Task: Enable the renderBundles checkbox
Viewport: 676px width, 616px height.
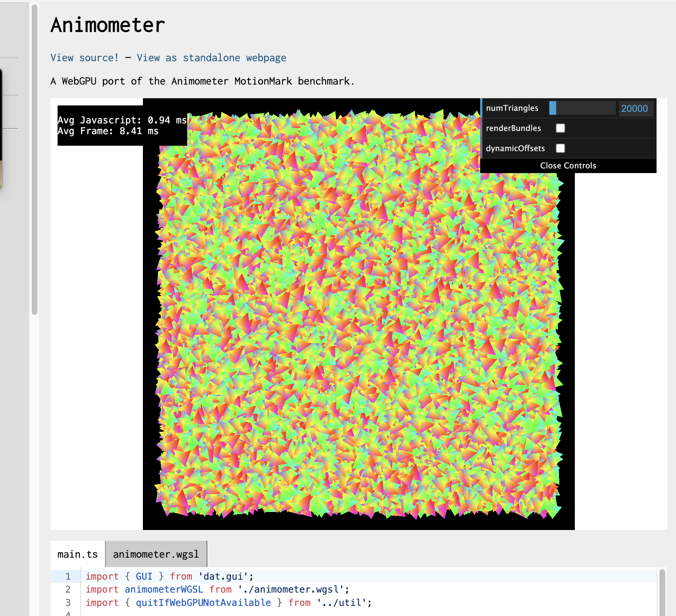Action: 560,128
